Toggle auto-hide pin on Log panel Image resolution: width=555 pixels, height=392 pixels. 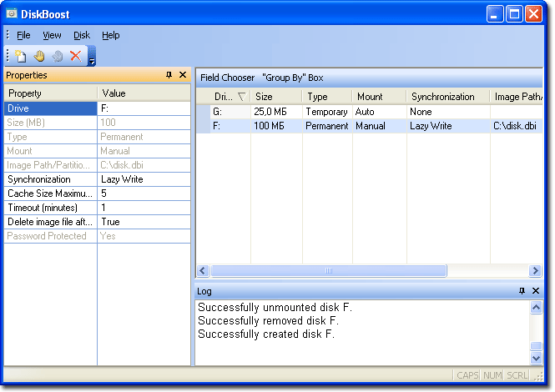tap(522, 291)
